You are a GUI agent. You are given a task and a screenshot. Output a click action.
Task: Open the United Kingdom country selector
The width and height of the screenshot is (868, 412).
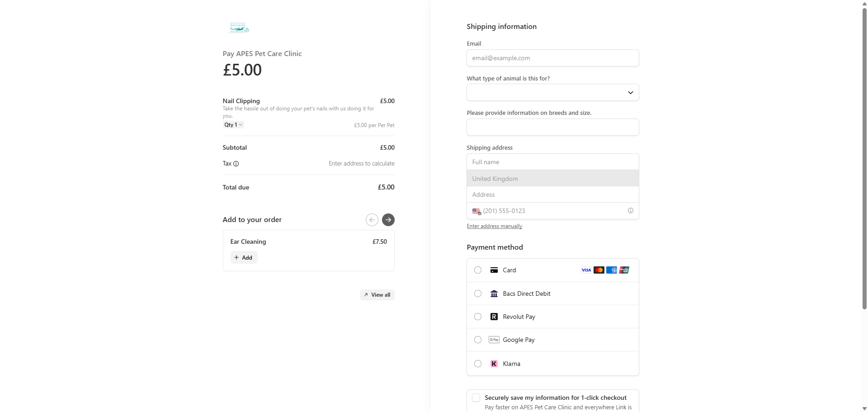pyautogui.click(x=552, y=179)
